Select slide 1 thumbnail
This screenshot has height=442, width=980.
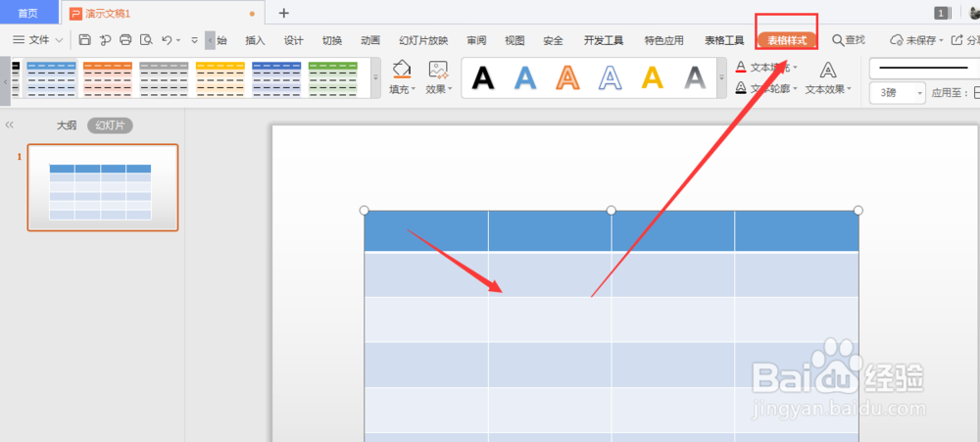(103, 187)
